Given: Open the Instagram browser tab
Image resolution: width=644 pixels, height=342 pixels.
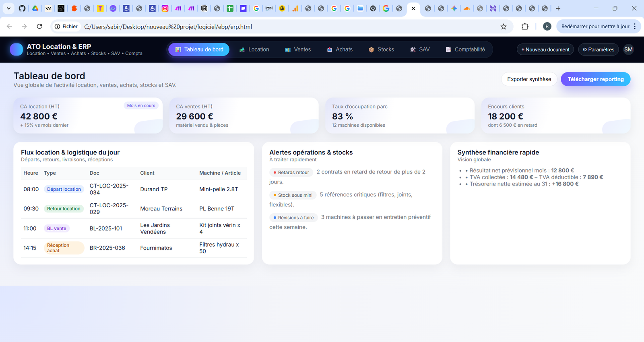Looking at the screenshot, I should pyautogui.click(x=165, y=8).
